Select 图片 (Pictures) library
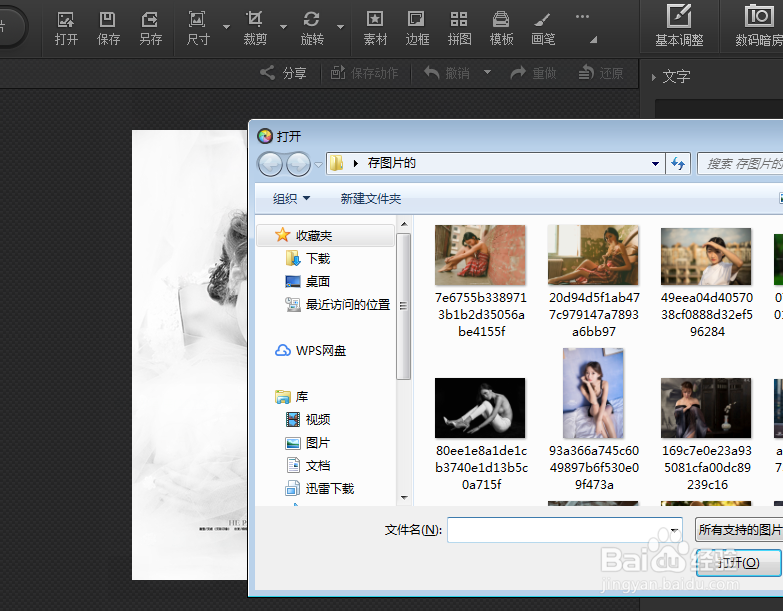Screen dimensions: 783x611 (x=308, y=442)
